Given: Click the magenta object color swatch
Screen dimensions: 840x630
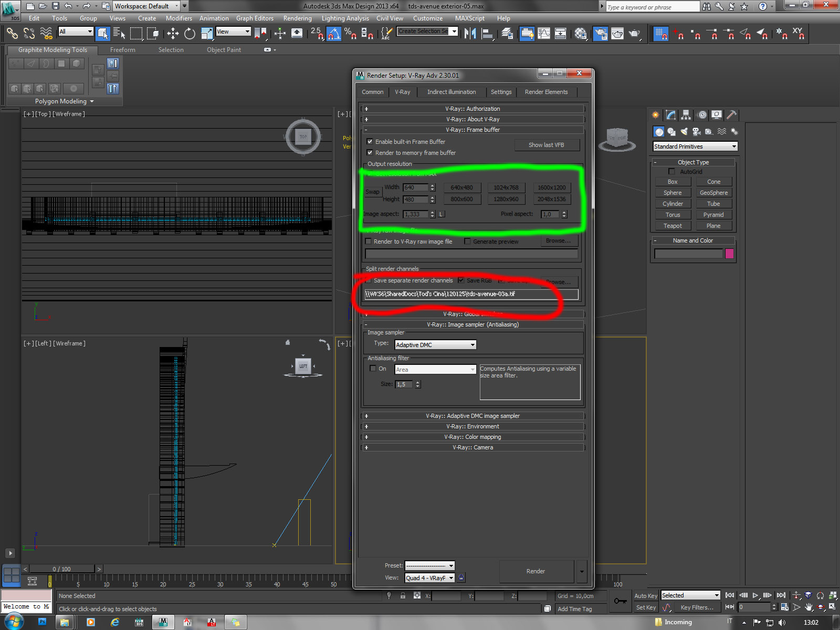Looking at the screenshot, I should pyautogui.click(x=729, y=254).
